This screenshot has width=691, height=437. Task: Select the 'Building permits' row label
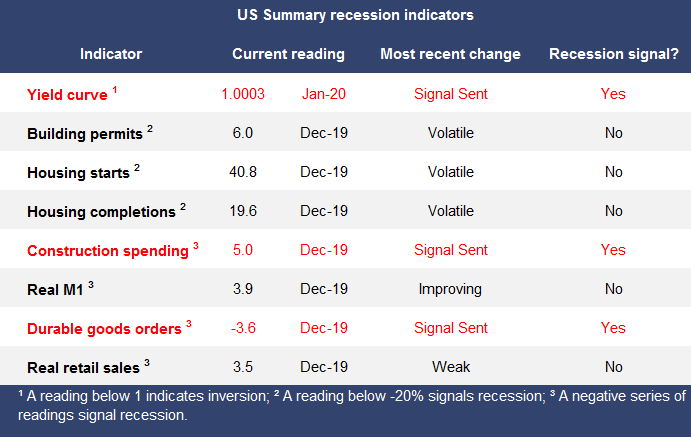pyautogui.click(x=86, y=133)
